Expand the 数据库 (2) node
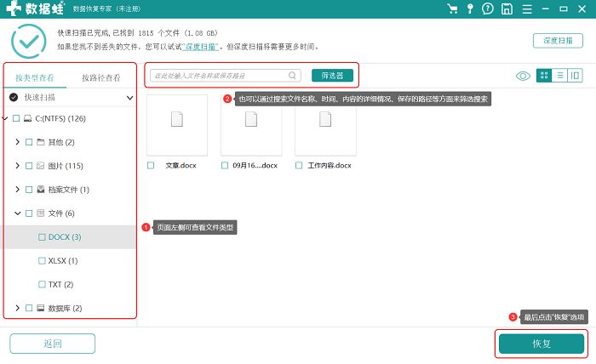This screenshot has height=364, width=596. pyautogui.click(x=18, y=308)
